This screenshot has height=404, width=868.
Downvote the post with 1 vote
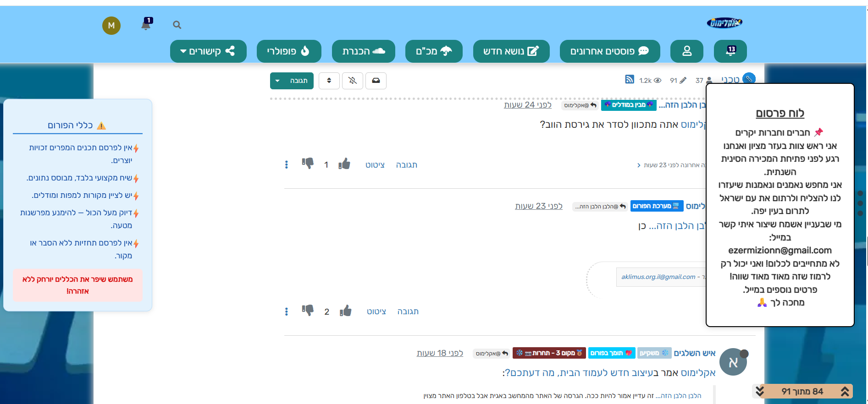click(x=308, y=164)
